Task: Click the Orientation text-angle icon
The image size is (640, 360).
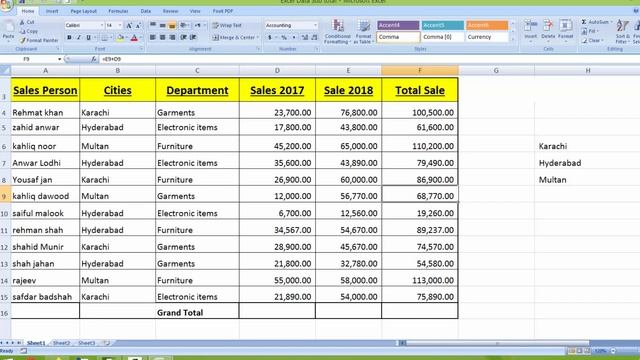Action: point(184,25)
